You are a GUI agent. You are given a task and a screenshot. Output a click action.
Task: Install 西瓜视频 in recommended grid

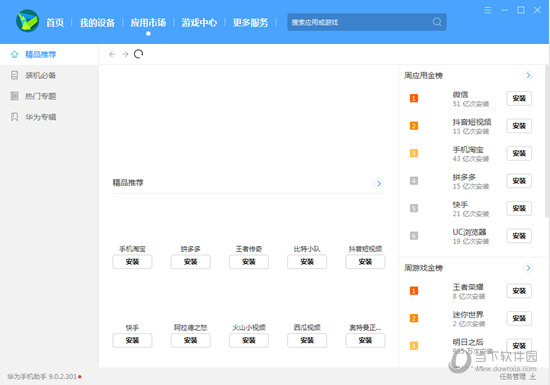coord(307,340)
